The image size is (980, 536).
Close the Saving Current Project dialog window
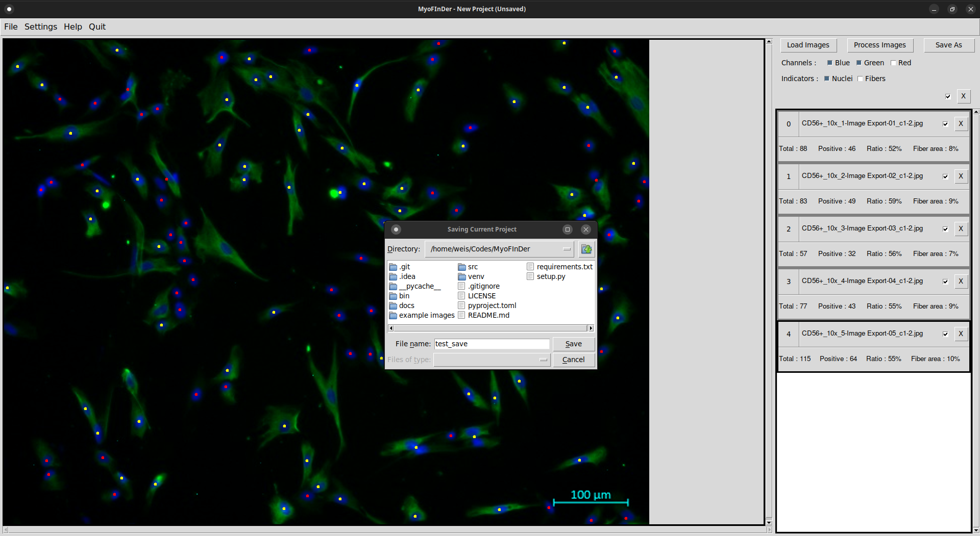[586, 229]
